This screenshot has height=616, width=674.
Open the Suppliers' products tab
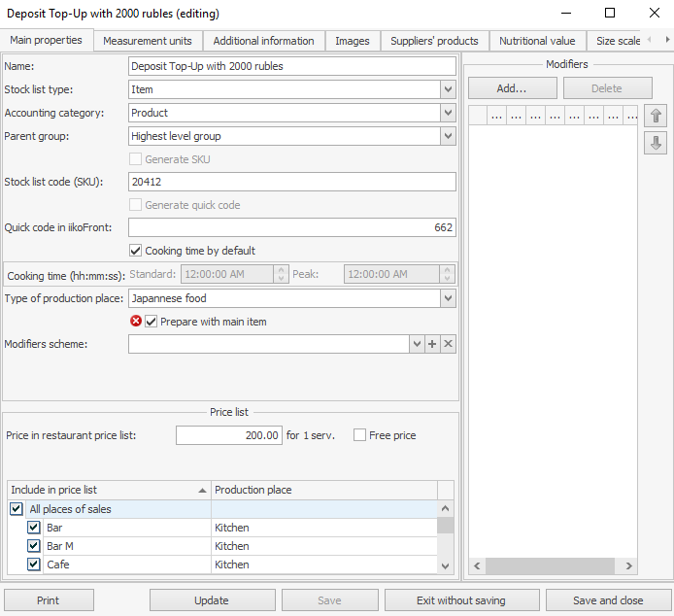click(434, 41)
